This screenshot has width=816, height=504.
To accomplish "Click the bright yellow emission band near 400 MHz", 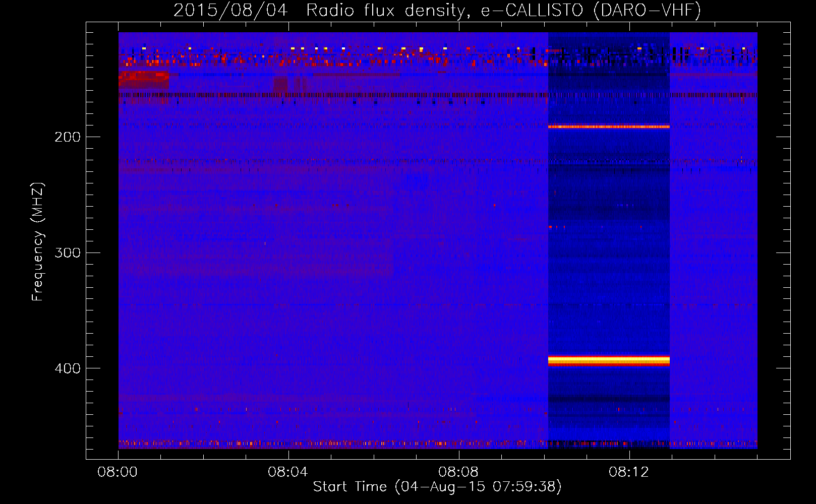I will click(609, 360).
